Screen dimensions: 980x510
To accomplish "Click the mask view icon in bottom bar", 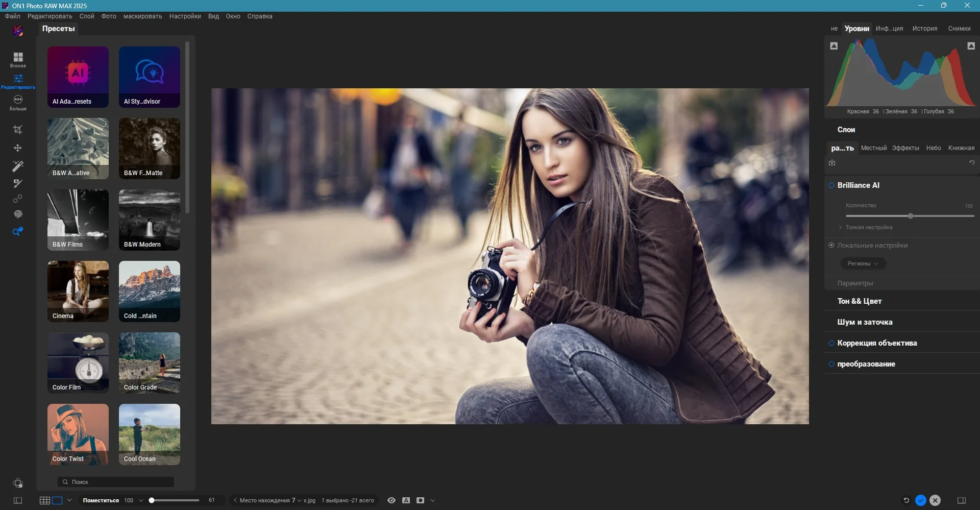I will (x=421, y=500).
